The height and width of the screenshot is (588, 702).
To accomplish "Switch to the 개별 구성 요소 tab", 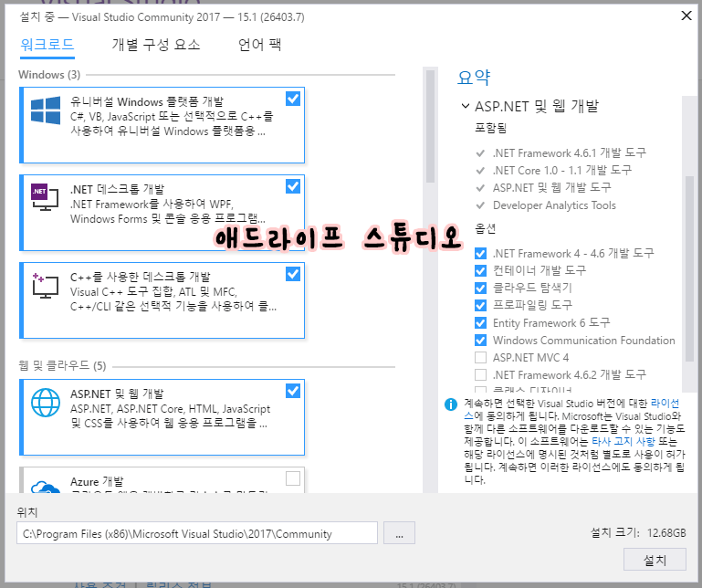I will 156,45.
